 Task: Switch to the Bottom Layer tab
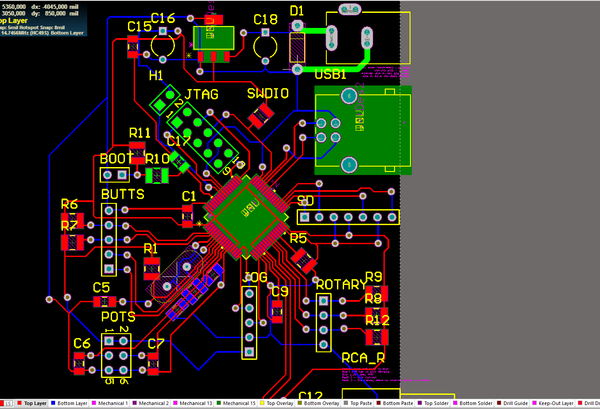(69, 403)
